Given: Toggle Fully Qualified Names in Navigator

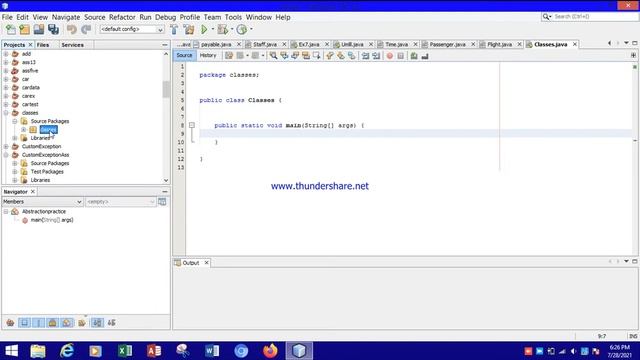Looking at the screenshot, I should [82, 323].
